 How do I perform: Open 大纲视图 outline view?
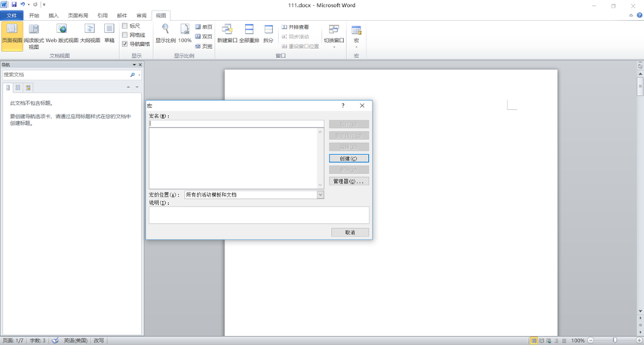[x=90, y=34]
